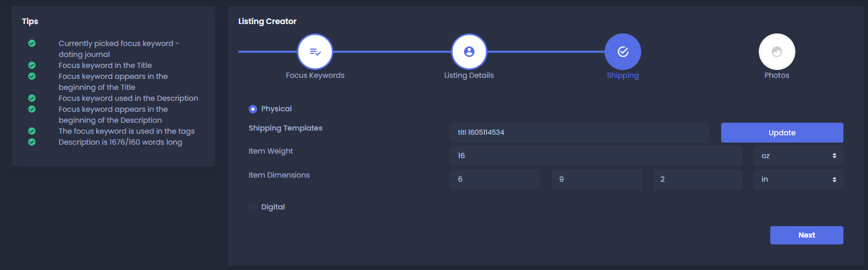Click the dimension field showing 9
868x270 pixels.
pos(597,179)
